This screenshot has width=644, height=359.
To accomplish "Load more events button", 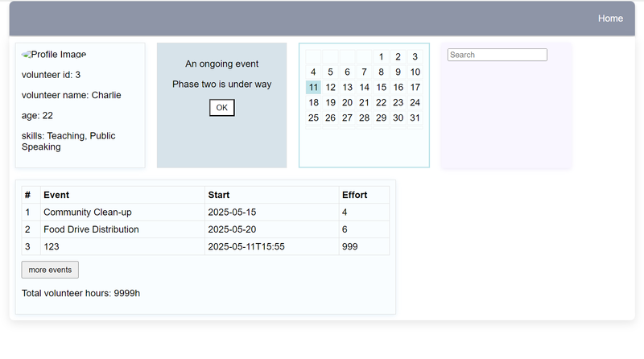I will (50, 270).
